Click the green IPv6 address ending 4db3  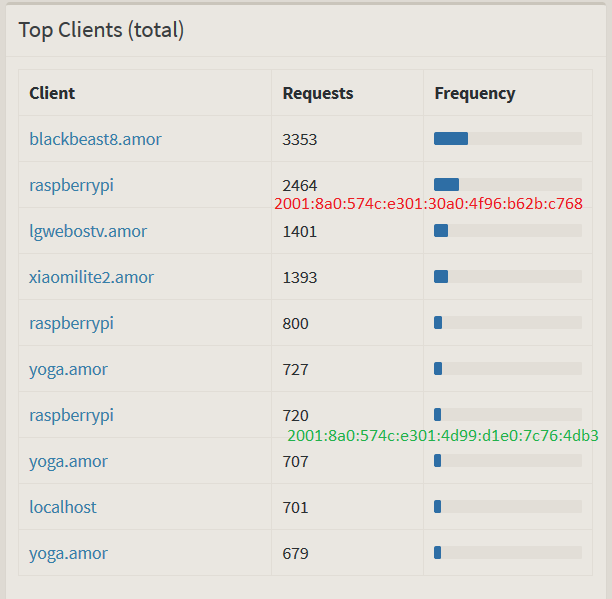pos(443,435)
